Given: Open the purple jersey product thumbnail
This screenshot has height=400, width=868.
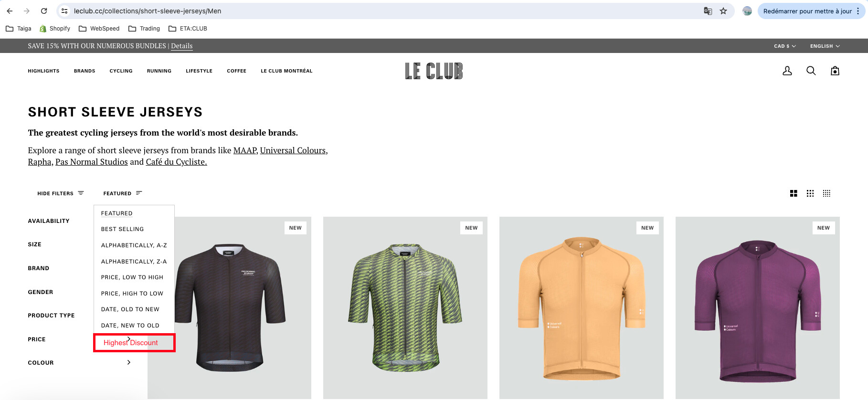Looking at the screenshot, I should coord(758,308).
